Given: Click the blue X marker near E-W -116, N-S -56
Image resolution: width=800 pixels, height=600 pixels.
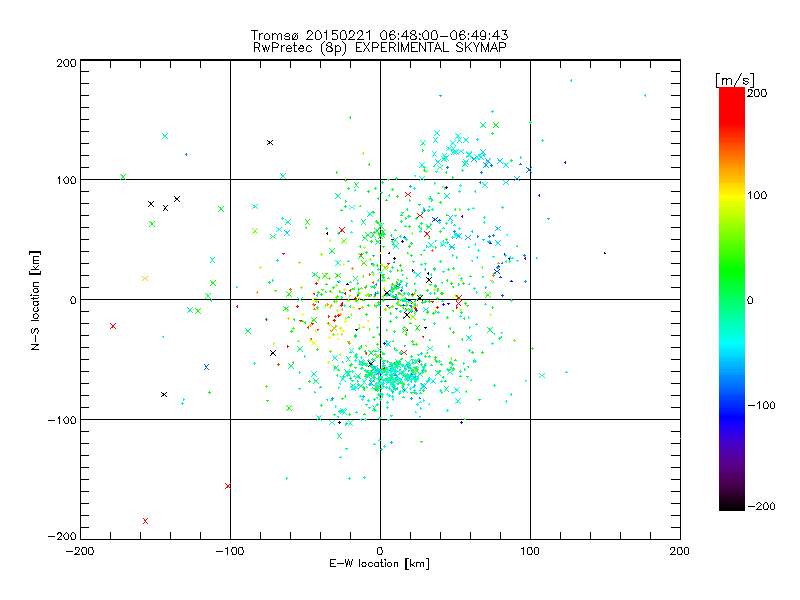Looking at the screenshot, I should click(207, 367).
